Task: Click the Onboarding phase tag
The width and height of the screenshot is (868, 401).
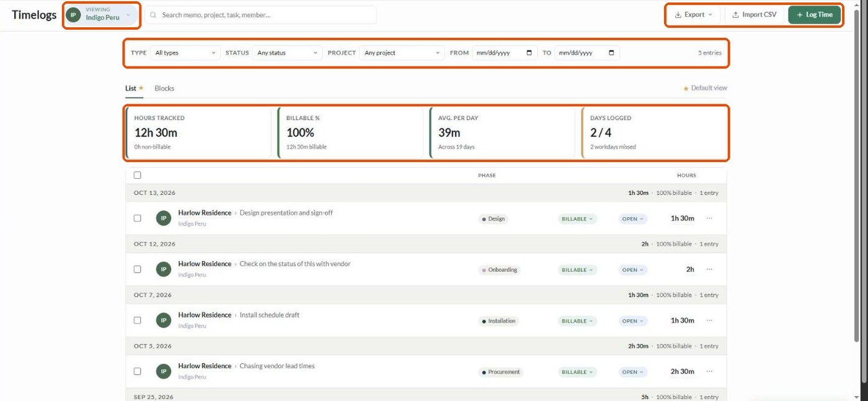Action: pos(499,270)
